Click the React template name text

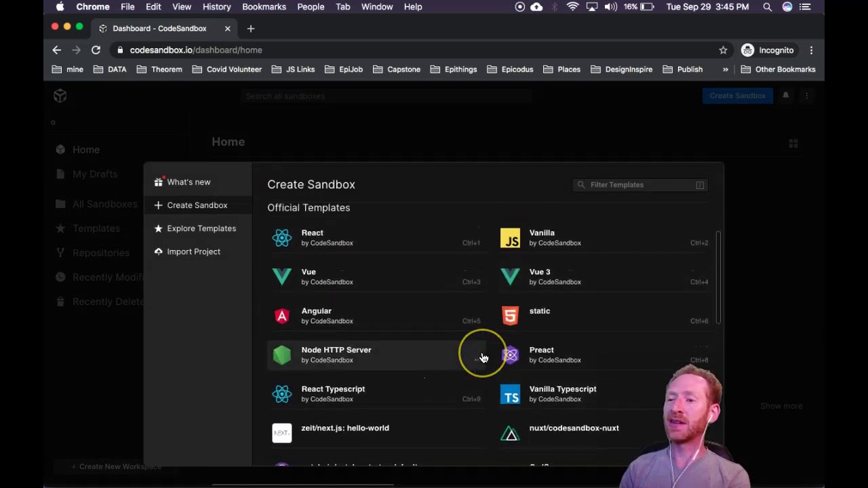[312, 232]
